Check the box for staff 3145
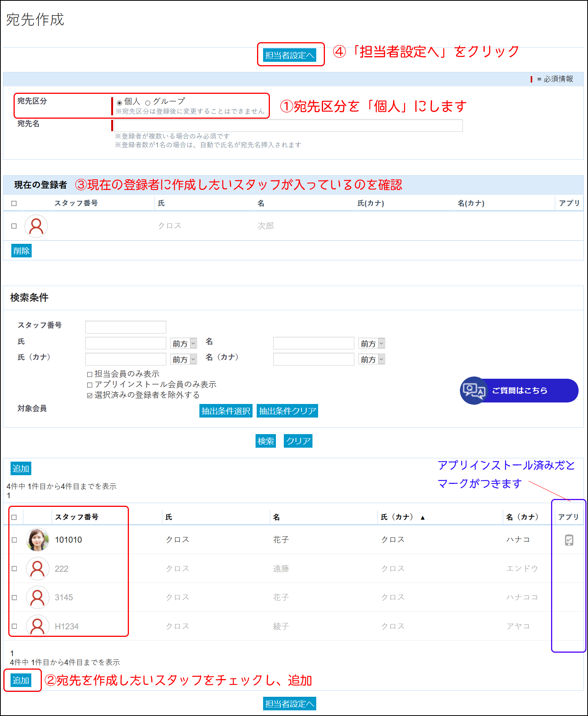 [14, 597]
